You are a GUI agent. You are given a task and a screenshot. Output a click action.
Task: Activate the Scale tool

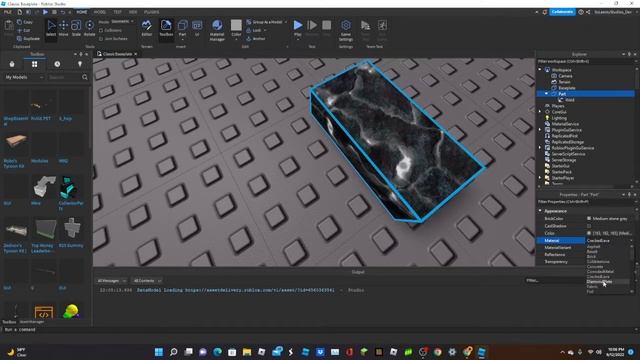(76, 28)
